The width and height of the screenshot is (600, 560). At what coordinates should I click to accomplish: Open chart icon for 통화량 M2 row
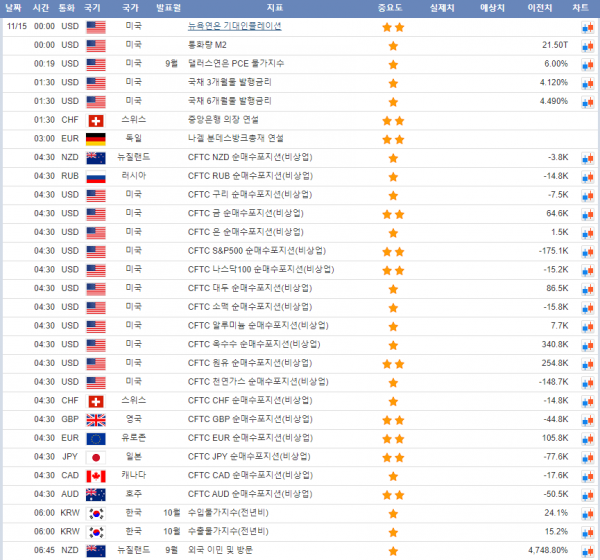pos(587,45)
